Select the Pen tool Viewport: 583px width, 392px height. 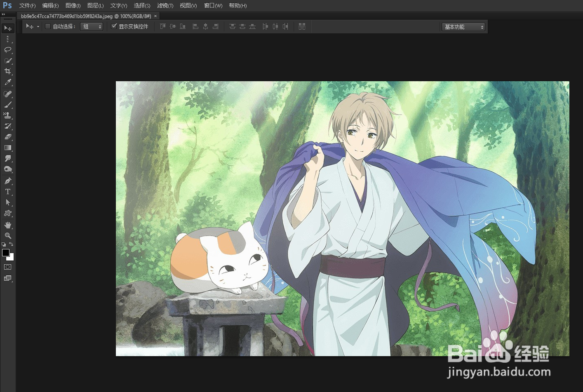(7, 181)
